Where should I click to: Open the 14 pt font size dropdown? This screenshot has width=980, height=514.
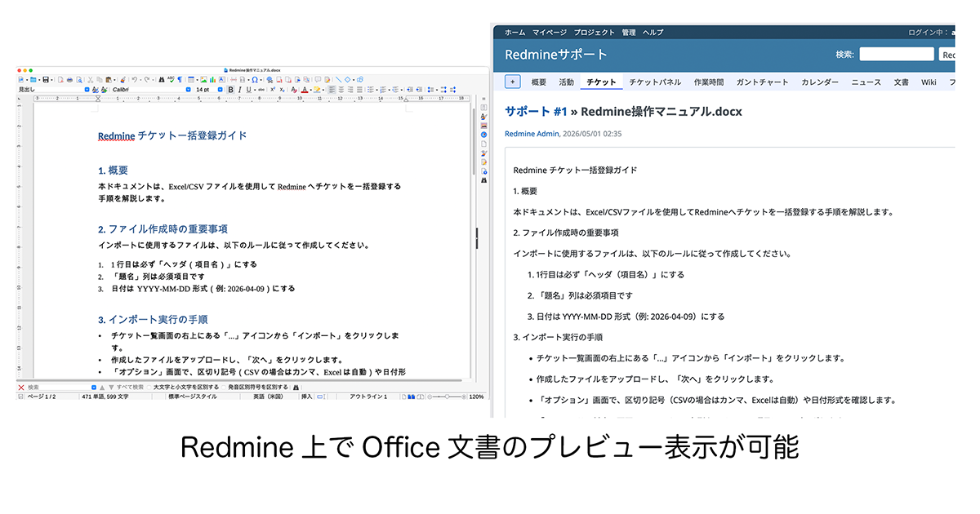[220, 90]
